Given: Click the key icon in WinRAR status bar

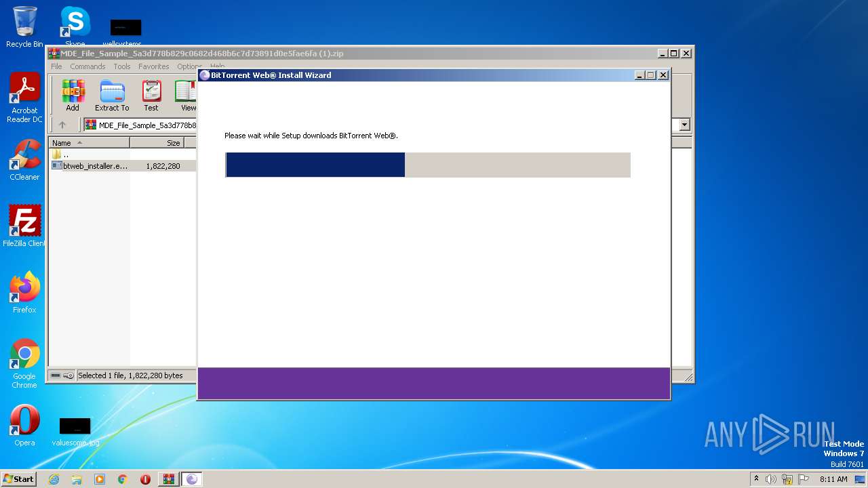Looking at the screenshot, I should (68, 375).
